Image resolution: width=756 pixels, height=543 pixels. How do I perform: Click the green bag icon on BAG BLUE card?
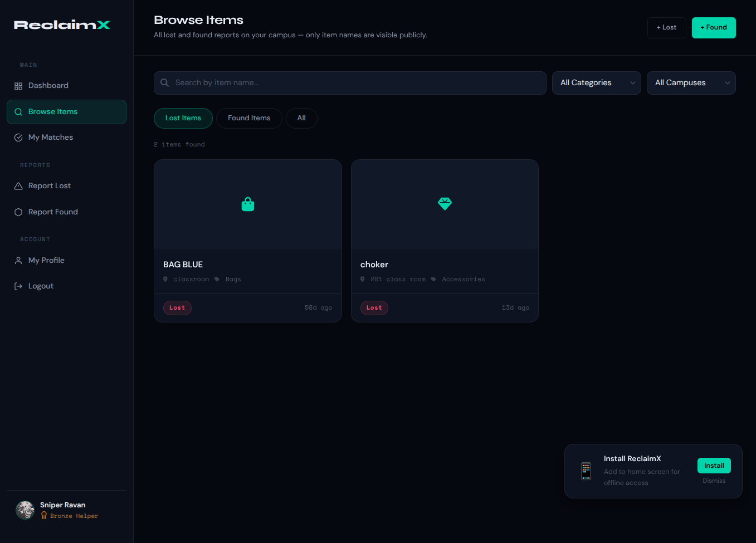[248, 204]
